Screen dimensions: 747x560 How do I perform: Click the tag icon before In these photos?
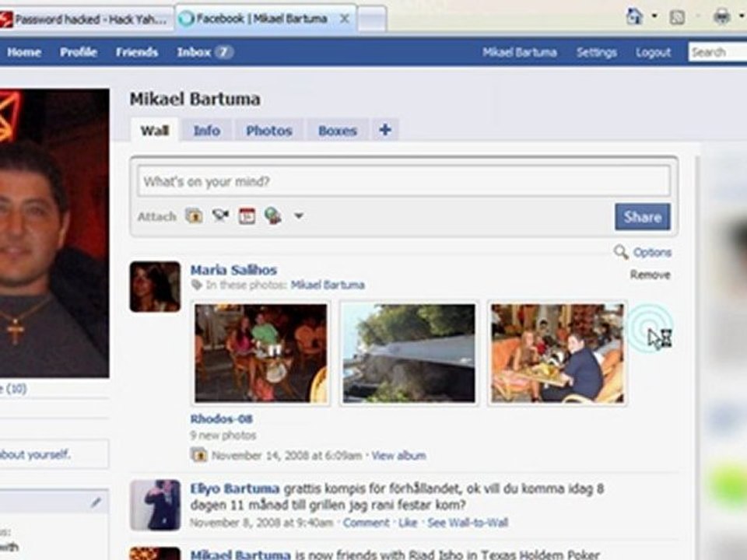pos(196,285)
